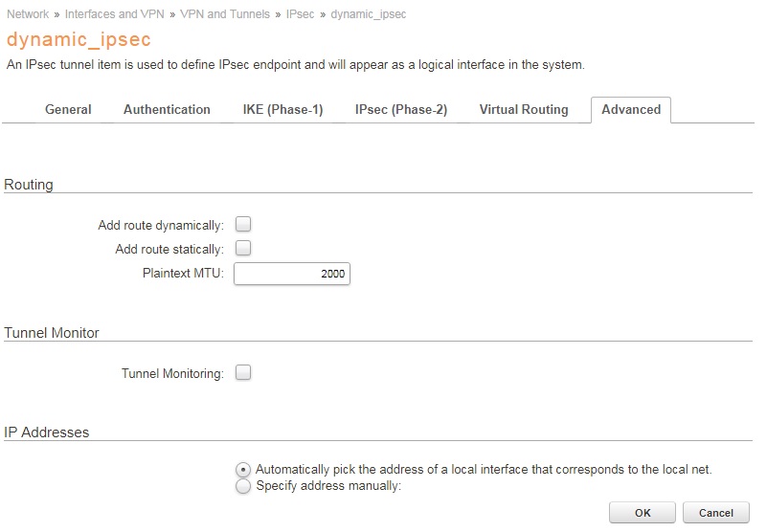Return to the IPsec breadcrumb level
The image size is (767, 532).
tap(300, 15)
